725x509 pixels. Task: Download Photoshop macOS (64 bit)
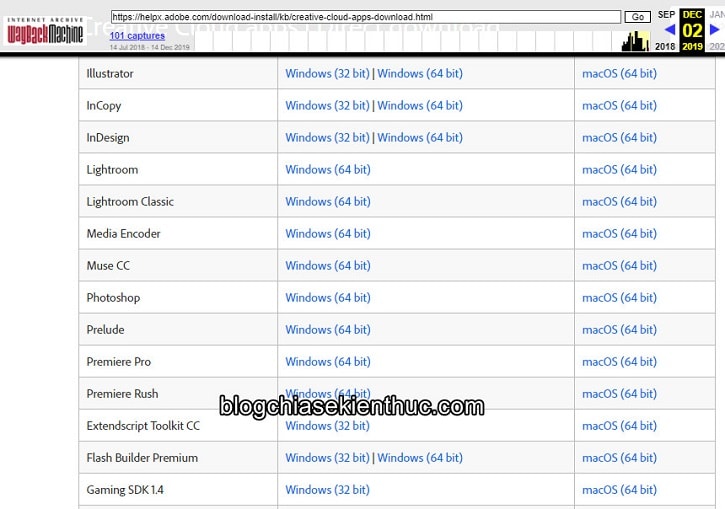click(x=619, y=298)
